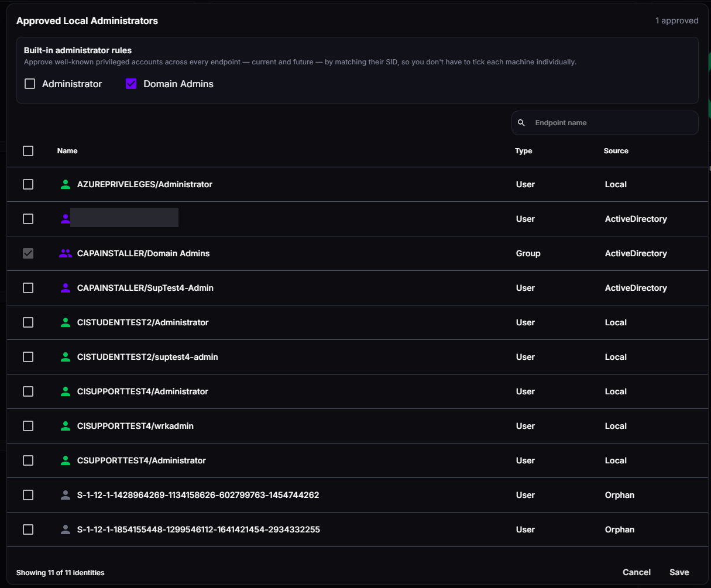Click the Source column header
This screenshot has height=588, width=711.
pos(616,151)
